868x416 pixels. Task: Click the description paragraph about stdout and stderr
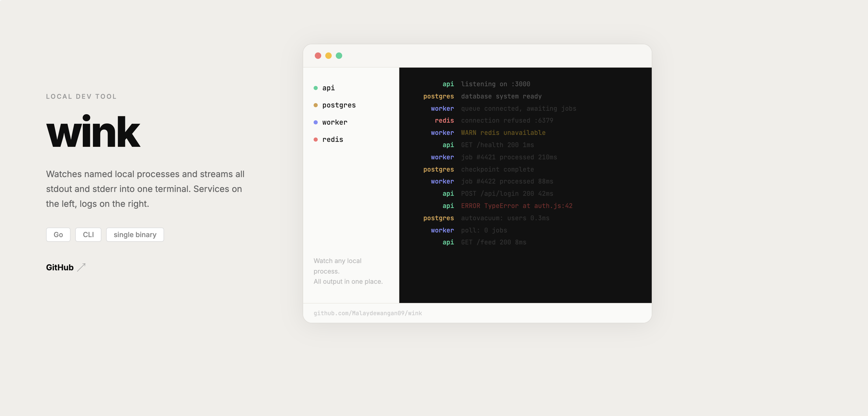click(145, 189)
